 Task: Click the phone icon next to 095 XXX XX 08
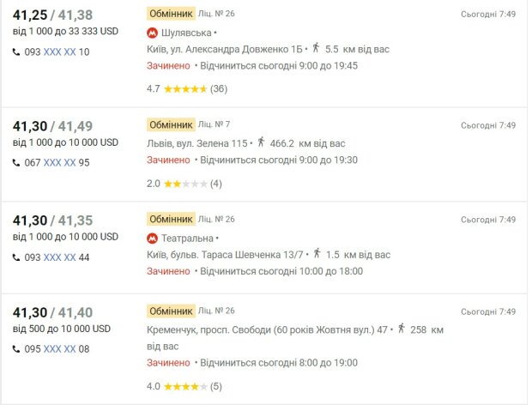[16, 349]
